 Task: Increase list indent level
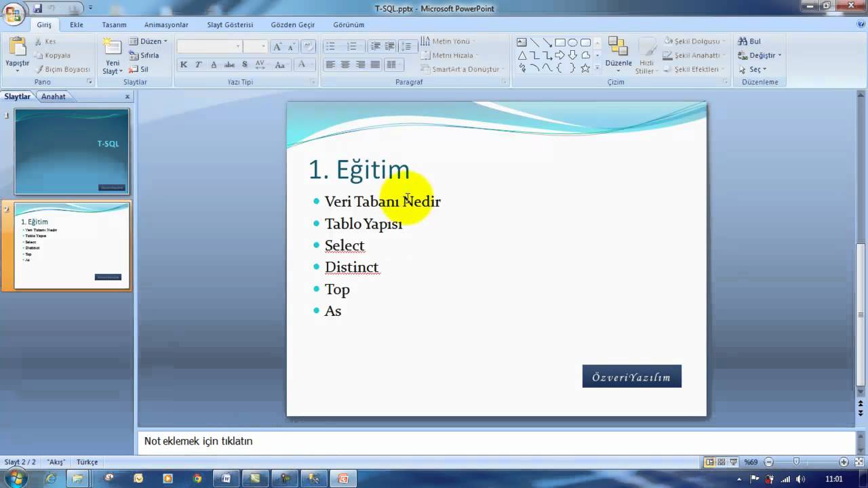(x=389, y=47)
